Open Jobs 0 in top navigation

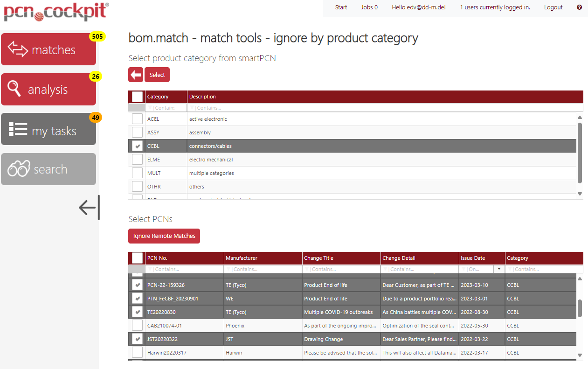click(369, 7)
